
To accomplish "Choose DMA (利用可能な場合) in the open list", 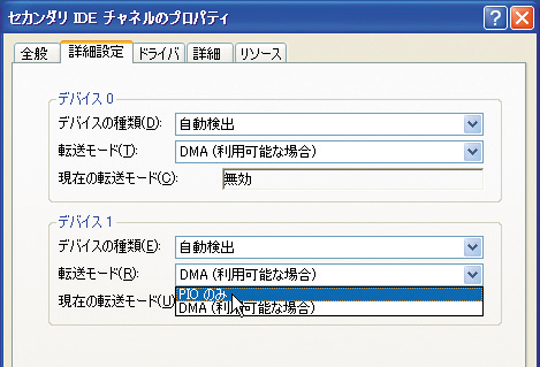I will point(329,308).
